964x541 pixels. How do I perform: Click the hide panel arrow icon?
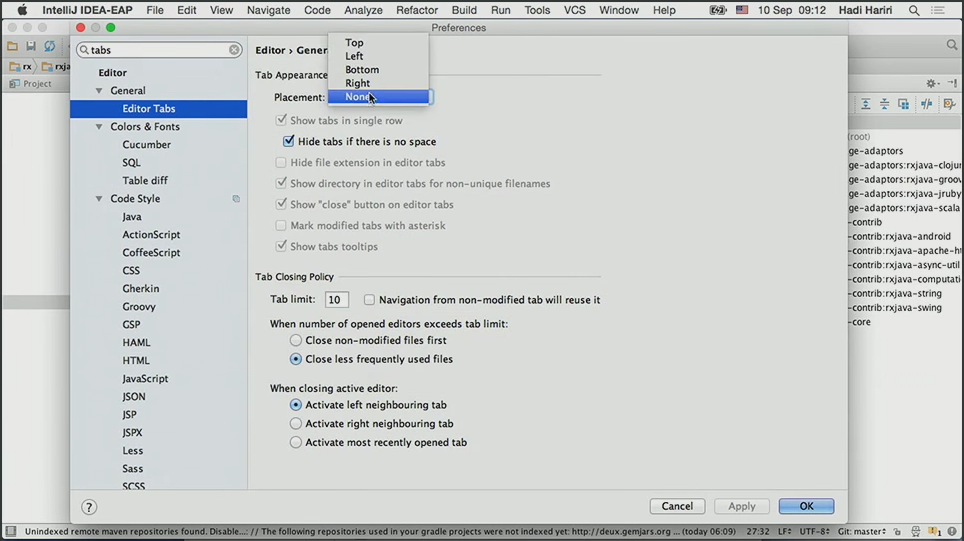[952, 84]
